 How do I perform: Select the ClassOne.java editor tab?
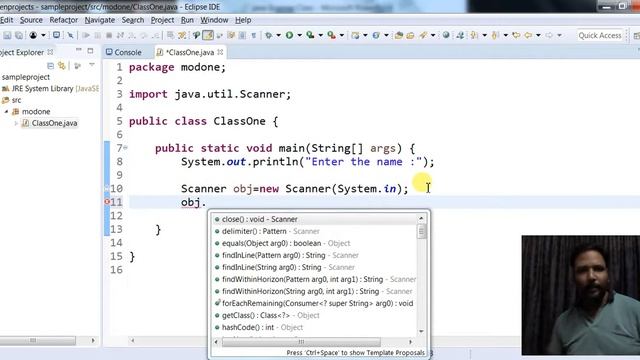[x=189, y=52]
